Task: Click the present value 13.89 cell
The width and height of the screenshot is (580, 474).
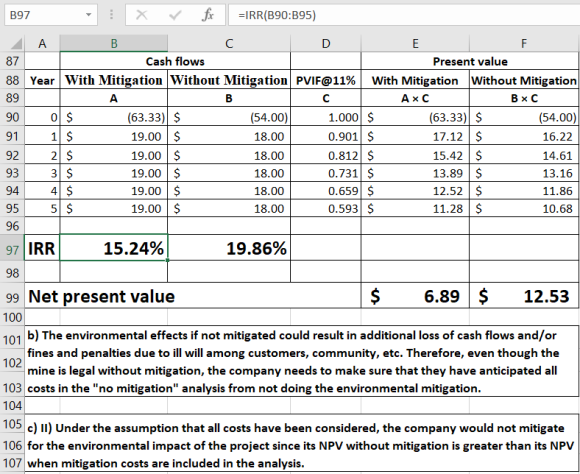Action: click(415, 173)
